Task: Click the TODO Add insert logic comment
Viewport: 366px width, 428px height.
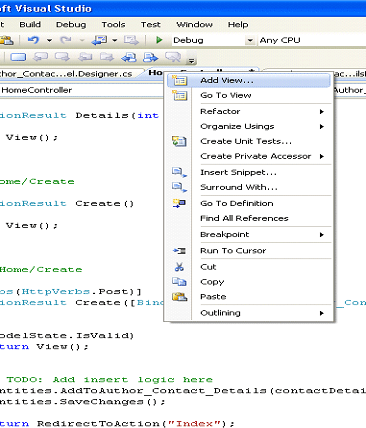Action: tap(110, 380)
